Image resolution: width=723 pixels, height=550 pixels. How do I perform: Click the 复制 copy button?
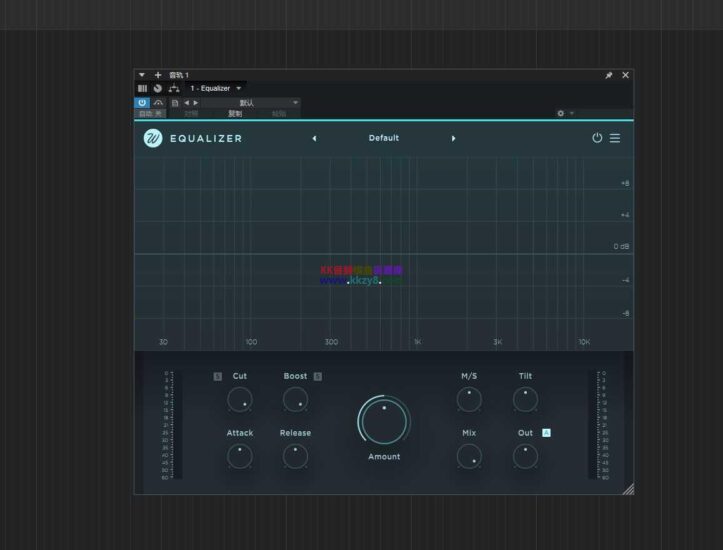point(235,113)
